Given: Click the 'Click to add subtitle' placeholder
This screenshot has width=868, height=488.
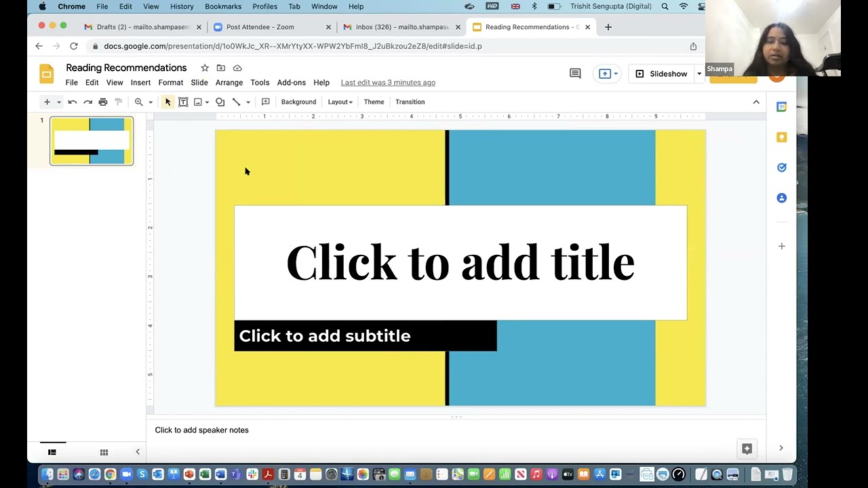Looking at the screenshot, I should (366, 335).
